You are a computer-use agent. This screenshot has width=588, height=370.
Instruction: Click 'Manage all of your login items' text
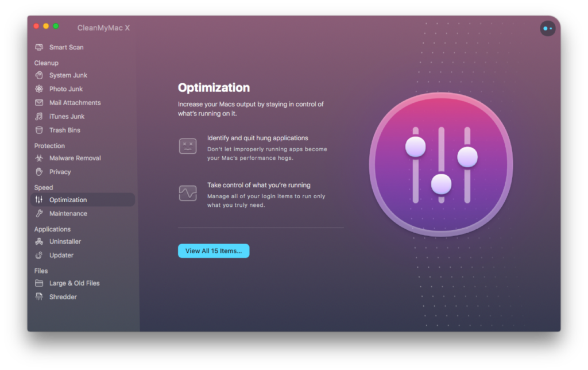coord(266,201)
